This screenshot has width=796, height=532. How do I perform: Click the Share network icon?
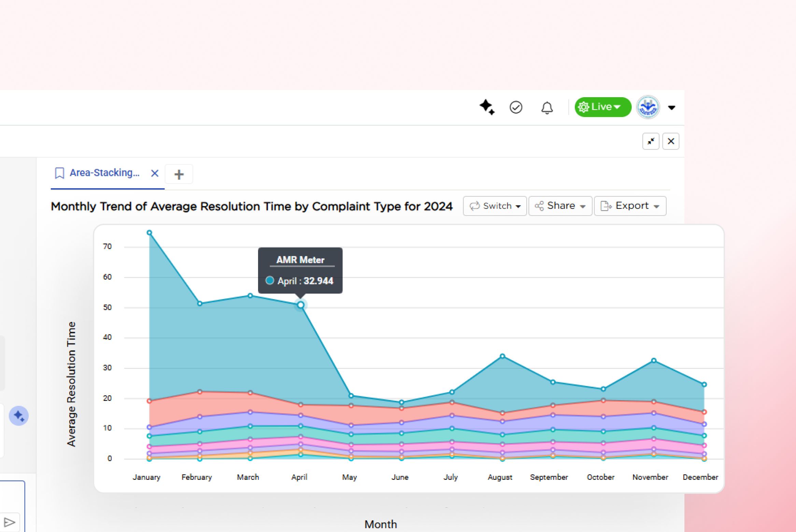tap(540, 206)
